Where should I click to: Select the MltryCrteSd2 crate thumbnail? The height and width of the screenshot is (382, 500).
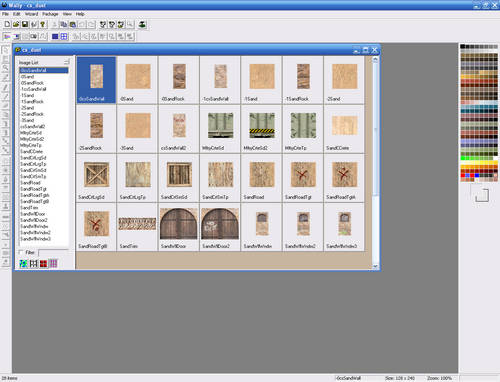coord(262,129)
